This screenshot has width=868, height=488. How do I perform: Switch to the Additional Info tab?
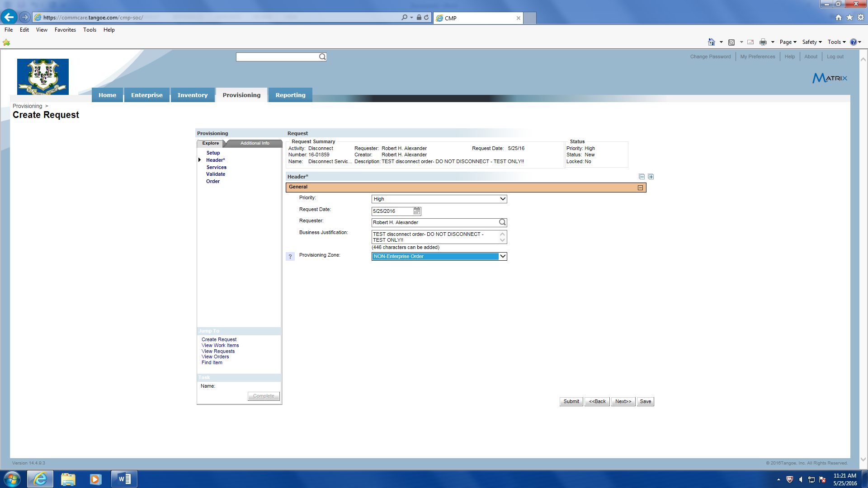point(255,143)
